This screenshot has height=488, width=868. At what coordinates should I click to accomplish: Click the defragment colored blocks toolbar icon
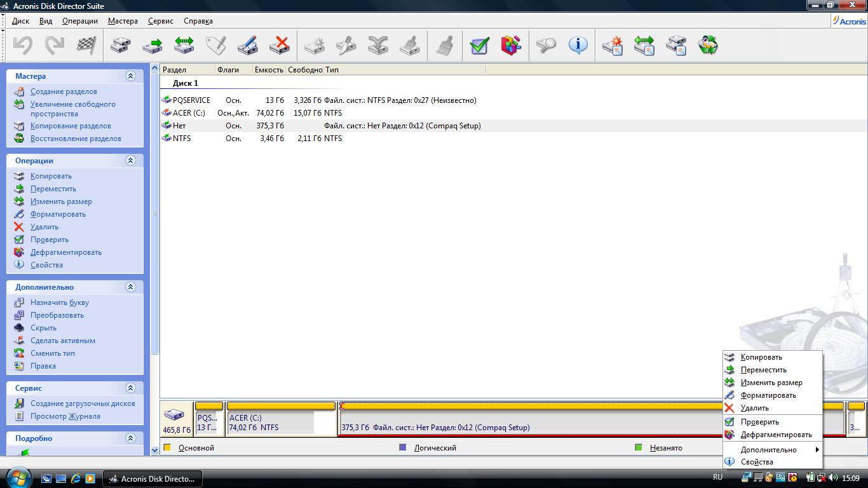tap(511, 45)
